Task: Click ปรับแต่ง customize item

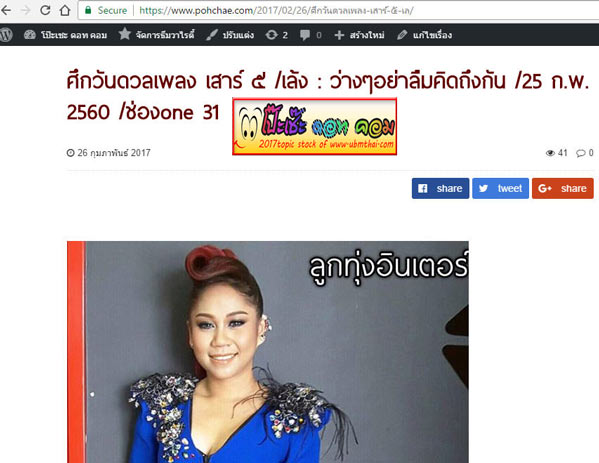Action: 230,35
